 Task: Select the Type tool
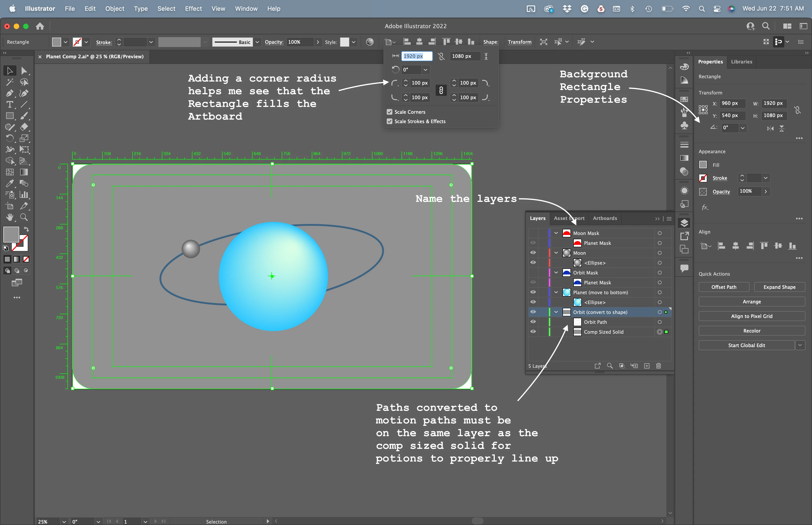pos(10,104)
